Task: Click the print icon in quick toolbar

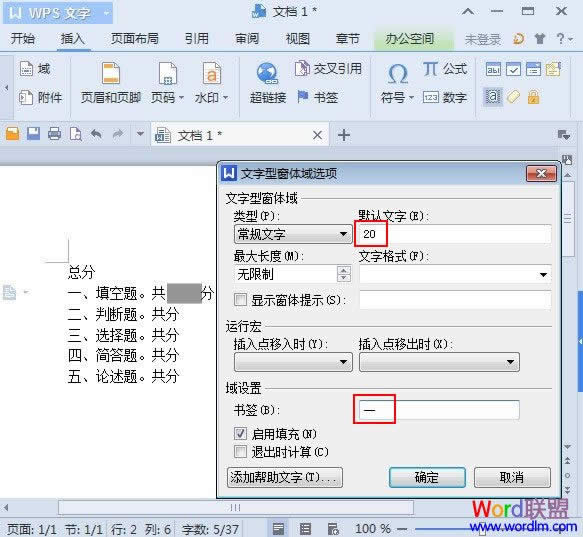Action: pos(55,134)
